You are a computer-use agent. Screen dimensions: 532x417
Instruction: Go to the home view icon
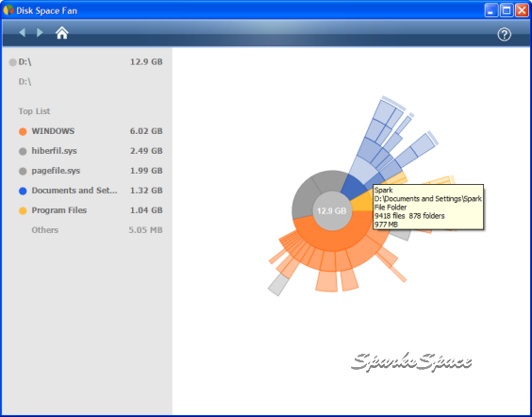62,33
